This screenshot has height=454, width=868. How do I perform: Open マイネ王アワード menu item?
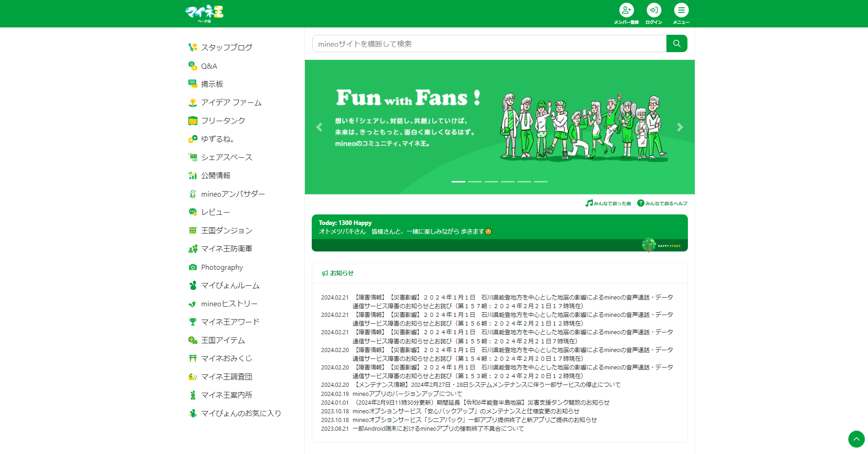230,322
